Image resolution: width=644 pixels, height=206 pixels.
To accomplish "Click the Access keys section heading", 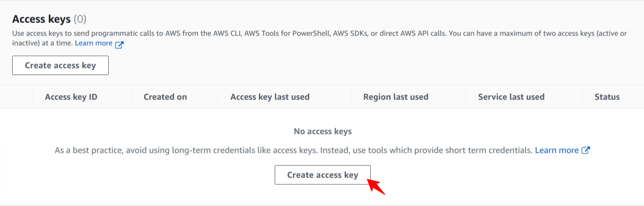I will point(41,19).
